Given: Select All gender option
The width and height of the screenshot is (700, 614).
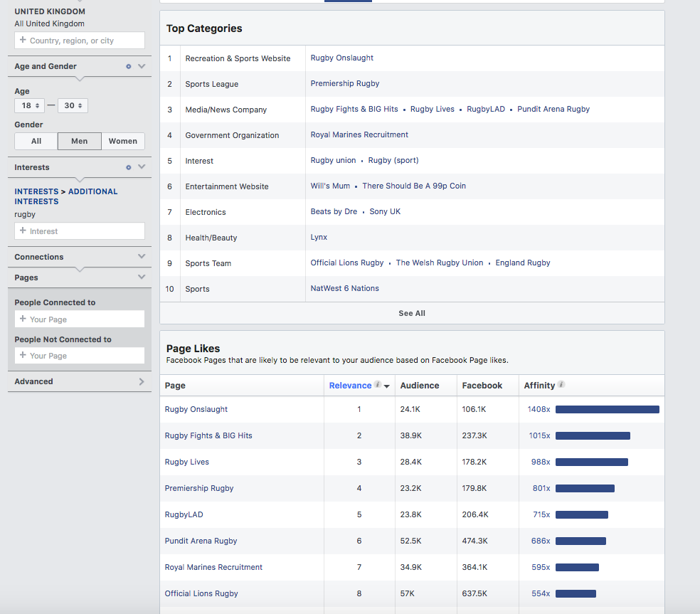Looking at the screenshot, I should 36,141.
